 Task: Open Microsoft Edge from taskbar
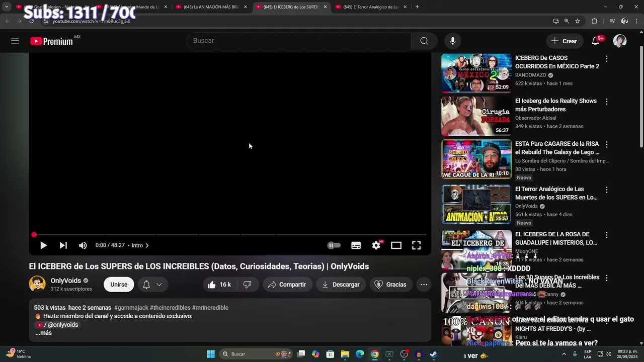coord(360,354)
